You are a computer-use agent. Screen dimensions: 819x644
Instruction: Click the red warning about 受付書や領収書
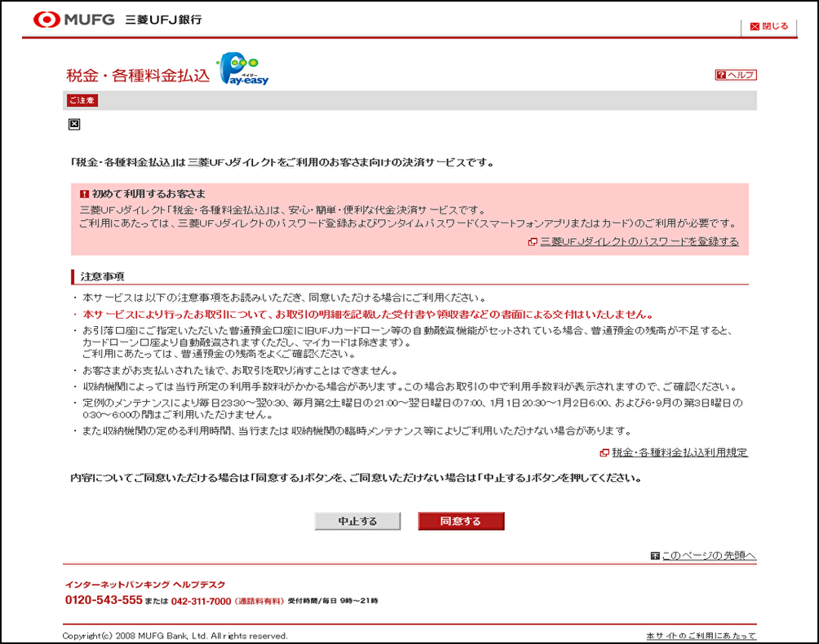[x=368, y=315]
